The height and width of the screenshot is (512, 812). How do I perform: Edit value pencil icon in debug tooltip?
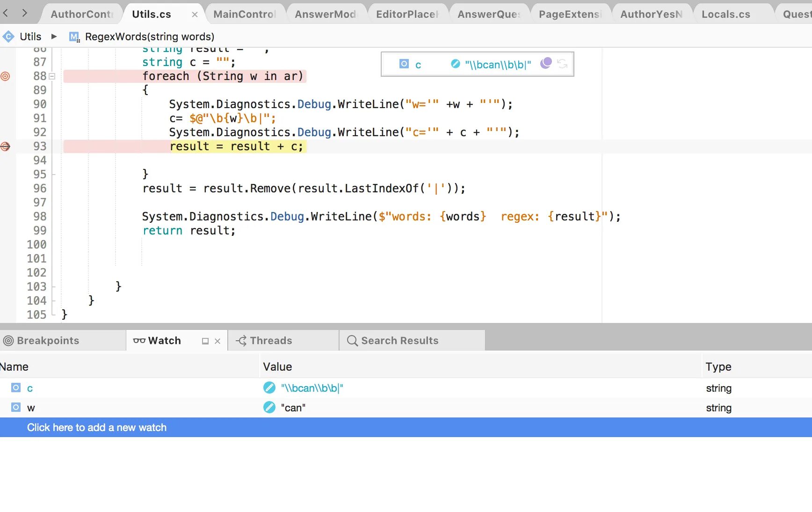[455, 64]
